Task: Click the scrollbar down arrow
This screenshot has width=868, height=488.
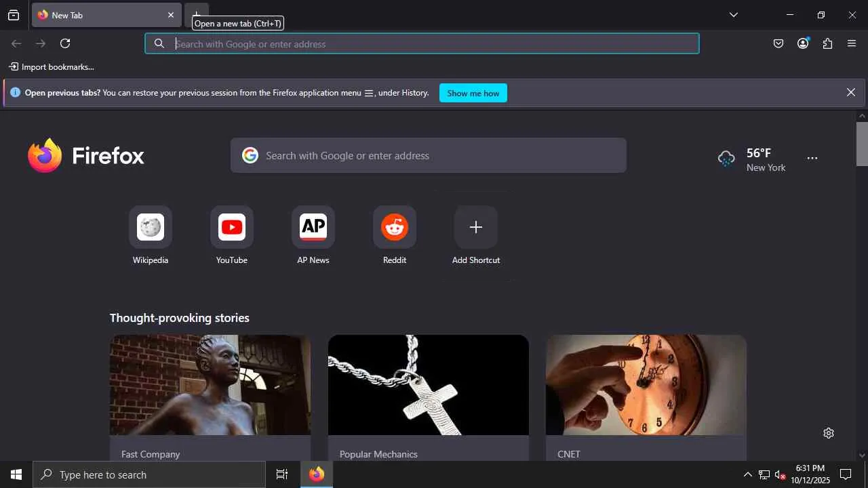Action: [862, 455]
